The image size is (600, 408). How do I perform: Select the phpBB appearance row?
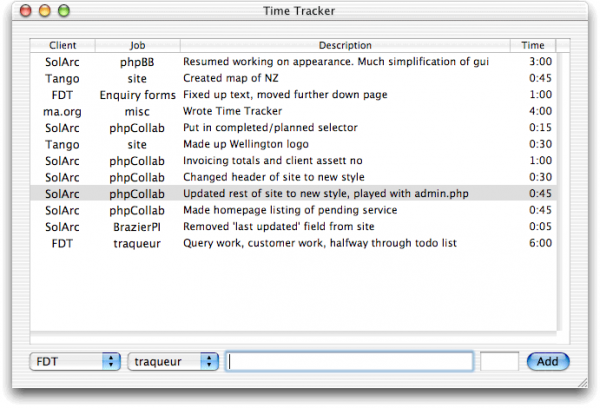click(293, 62)
